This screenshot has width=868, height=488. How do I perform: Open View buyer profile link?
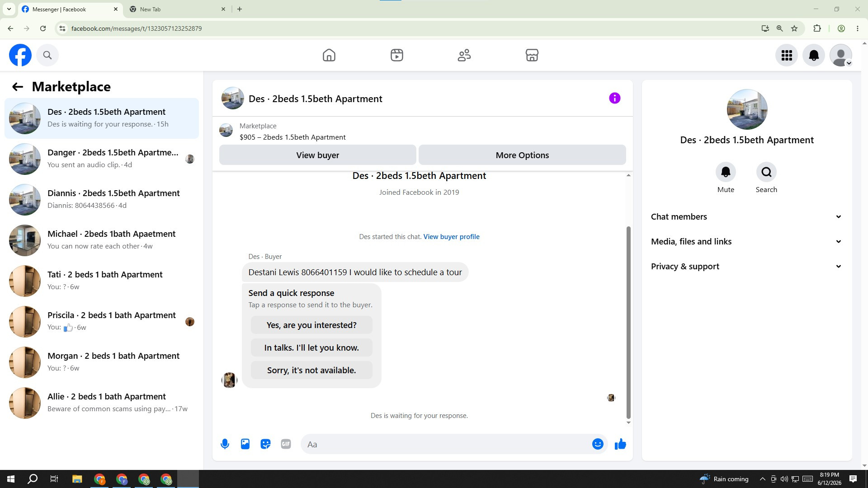[x=451, y=237]
